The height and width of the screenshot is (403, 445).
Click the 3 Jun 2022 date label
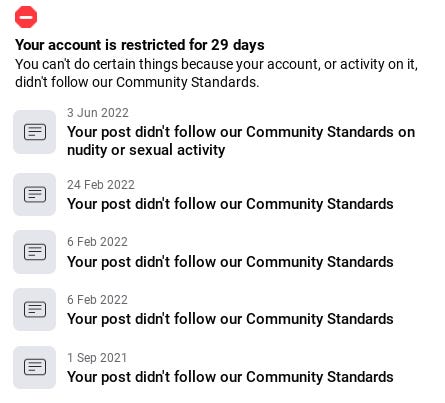tap(98, 113)
